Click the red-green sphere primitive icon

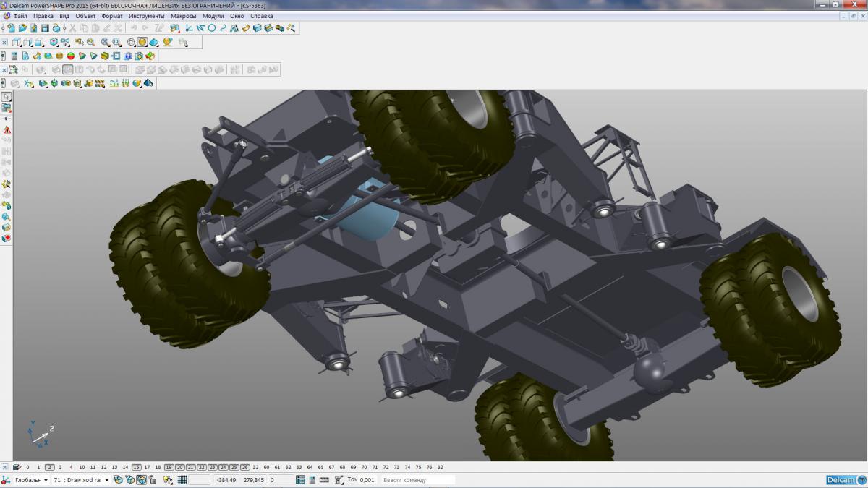click(x=71, y=56)
